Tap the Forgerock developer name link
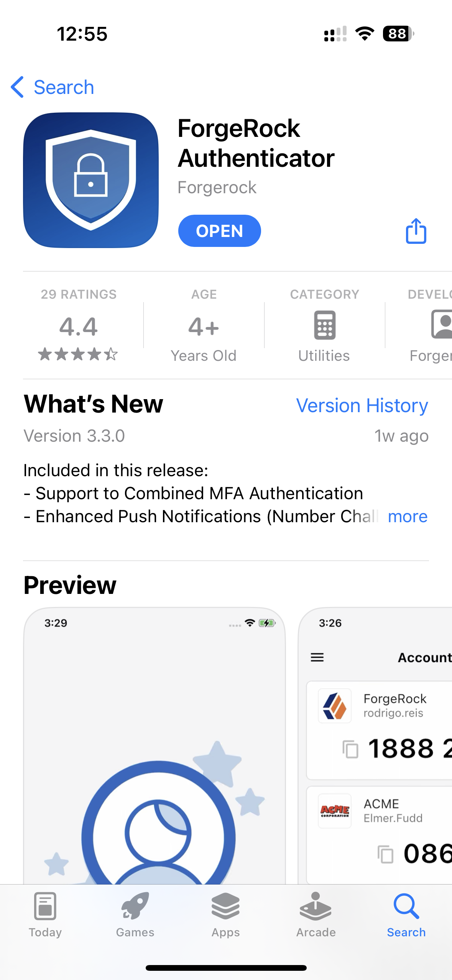452x980 pixels. point(217,187)
